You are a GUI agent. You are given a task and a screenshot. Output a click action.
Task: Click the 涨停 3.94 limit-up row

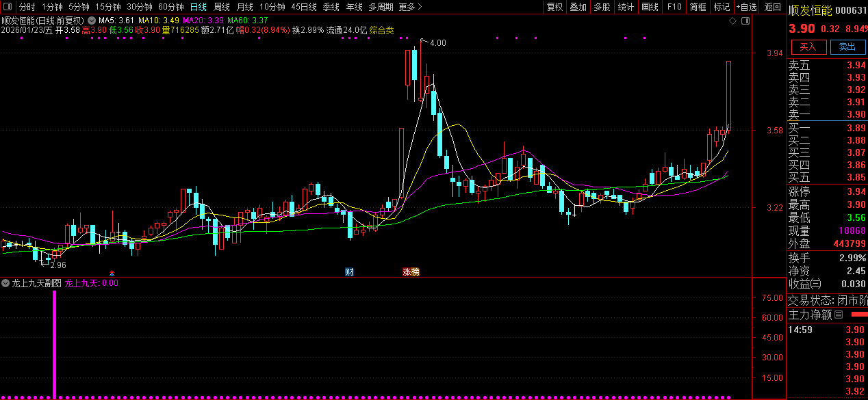828,191
